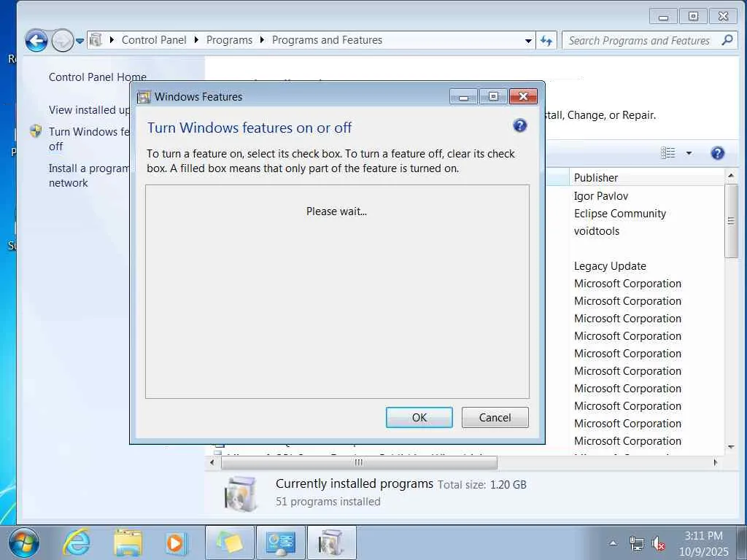Open Windows Media Player from taskbar

(x=175, y=542)
